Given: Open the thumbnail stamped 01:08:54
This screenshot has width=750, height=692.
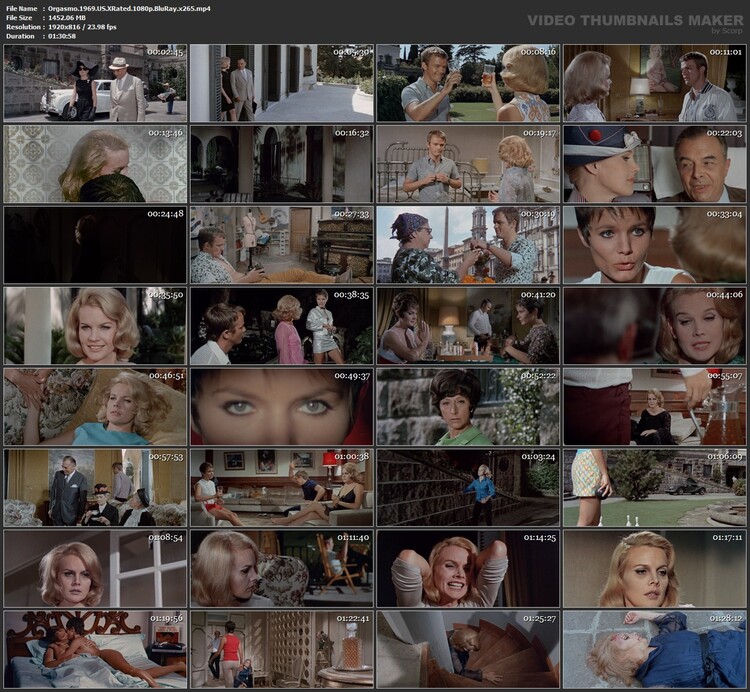Looking at the screenshot, I should click(x=95, y=569).
